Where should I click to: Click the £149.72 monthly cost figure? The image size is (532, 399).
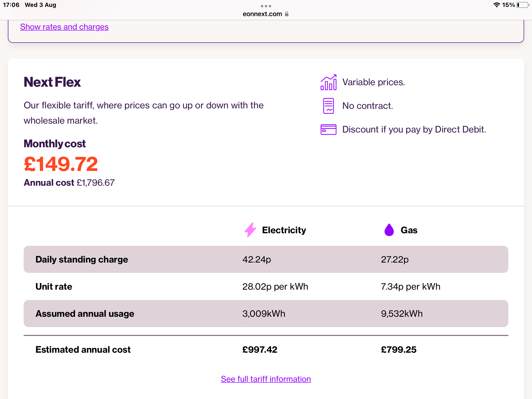point(61,164)
